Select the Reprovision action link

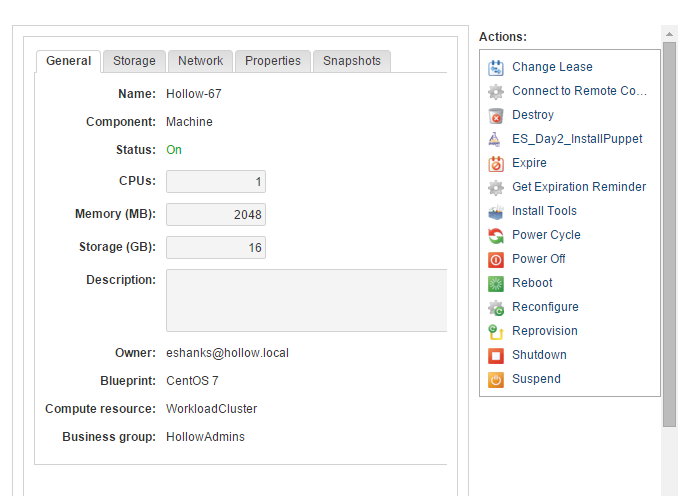(x=544, y=331)
